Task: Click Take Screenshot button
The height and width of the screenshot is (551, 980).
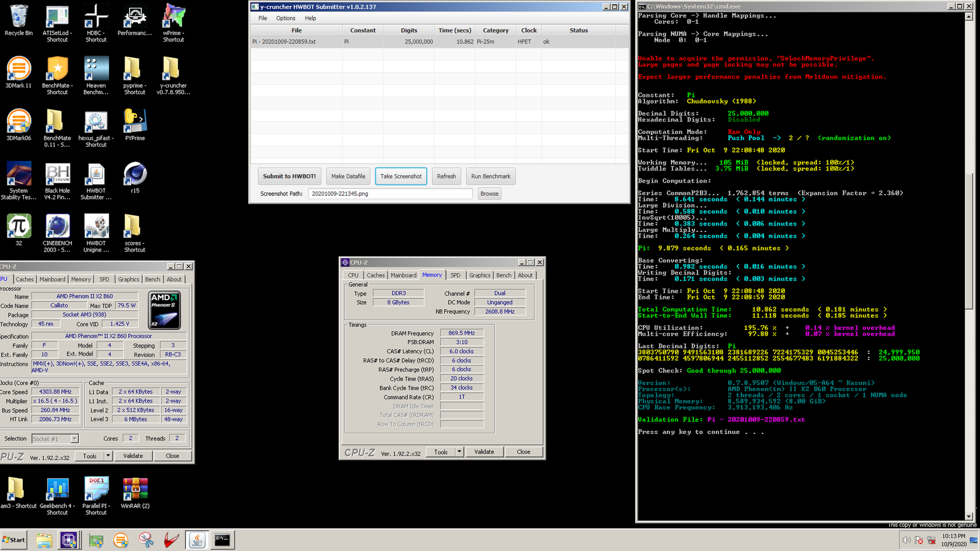Action: (x=401, y=177)
